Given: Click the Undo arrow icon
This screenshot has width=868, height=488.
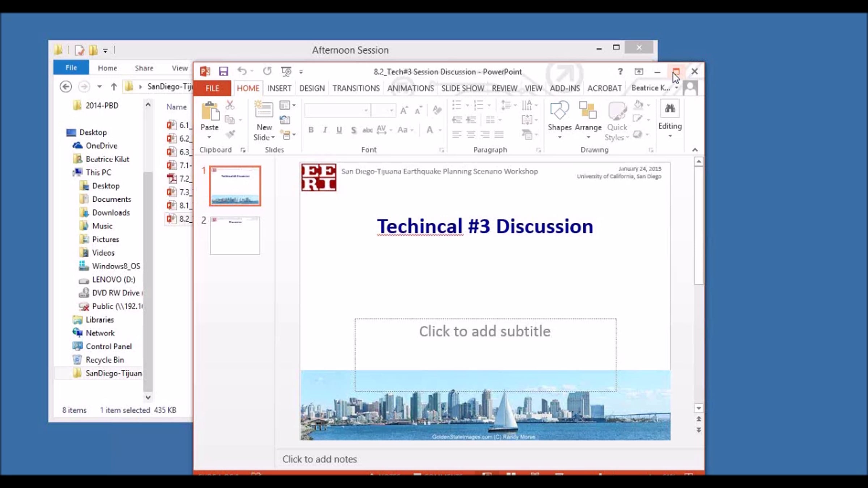Looking at the screenshot, I should 242,71.
